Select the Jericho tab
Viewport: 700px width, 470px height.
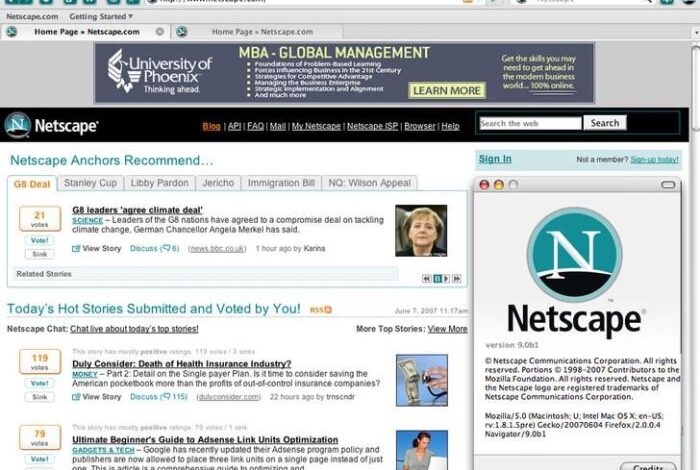click(218, 183)
